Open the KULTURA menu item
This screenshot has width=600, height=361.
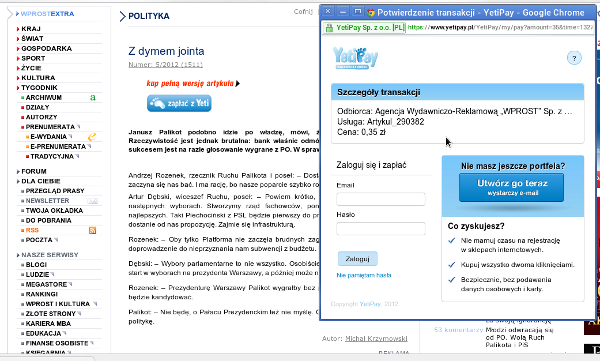(38, 78)
